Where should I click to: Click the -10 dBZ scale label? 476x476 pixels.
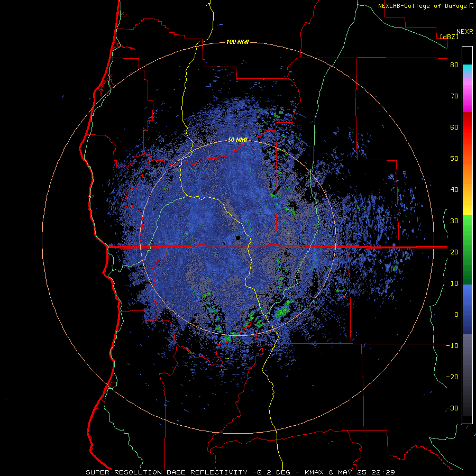[452, 346]
